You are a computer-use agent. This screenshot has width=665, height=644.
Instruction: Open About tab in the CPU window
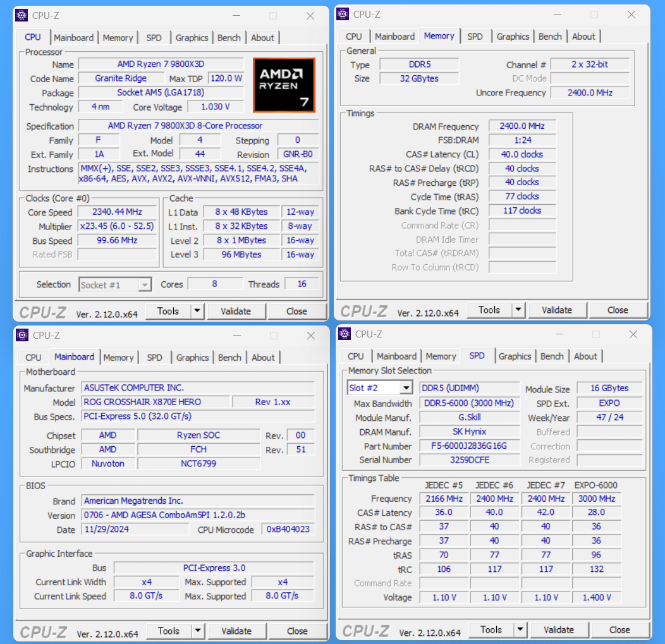pos(262,37)
